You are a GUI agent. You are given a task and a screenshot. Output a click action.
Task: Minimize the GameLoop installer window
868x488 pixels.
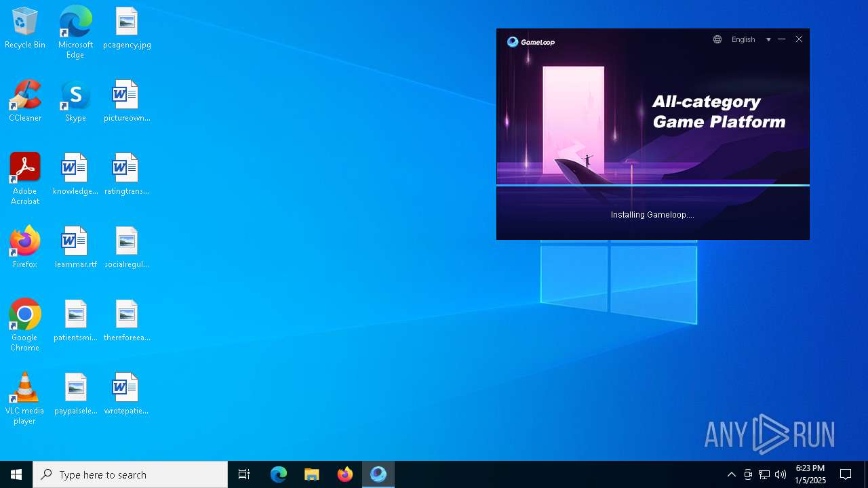point(782,39)
